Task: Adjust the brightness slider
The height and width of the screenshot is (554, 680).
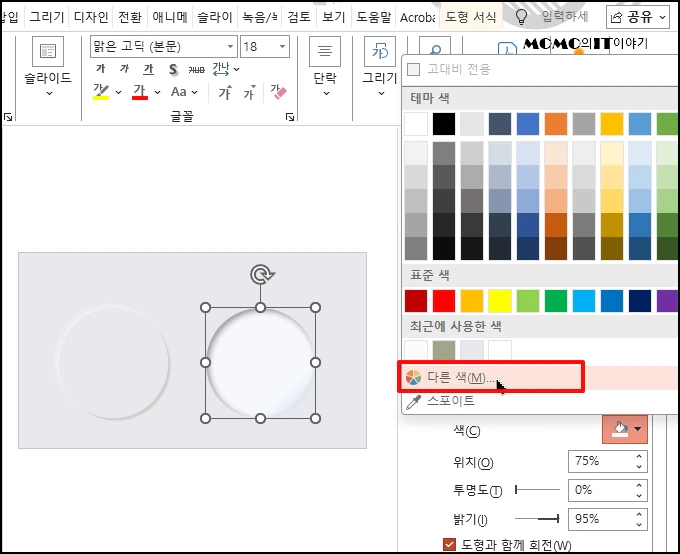Action: pyautogui.click(x=538, y=518)
